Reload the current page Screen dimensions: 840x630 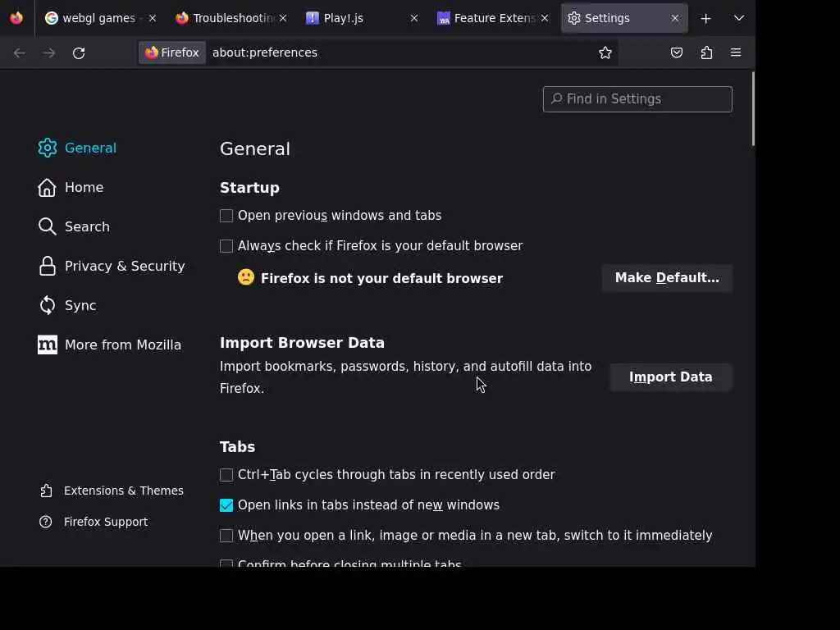[79, 52]
